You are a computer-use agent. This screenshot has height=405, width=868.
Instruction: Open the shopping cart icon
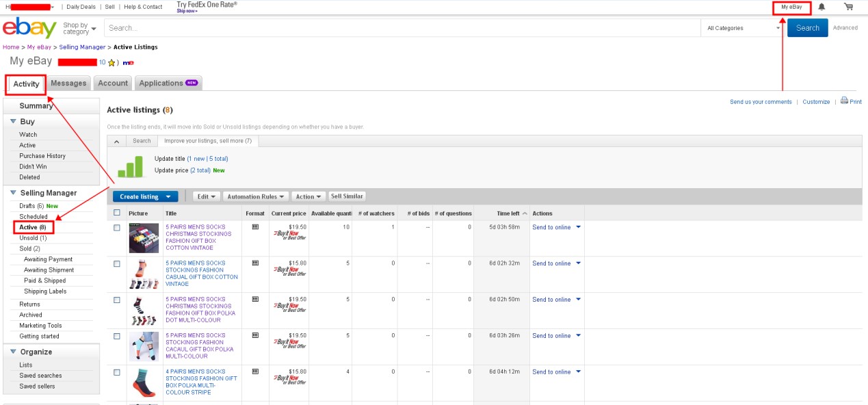[848, 7]
